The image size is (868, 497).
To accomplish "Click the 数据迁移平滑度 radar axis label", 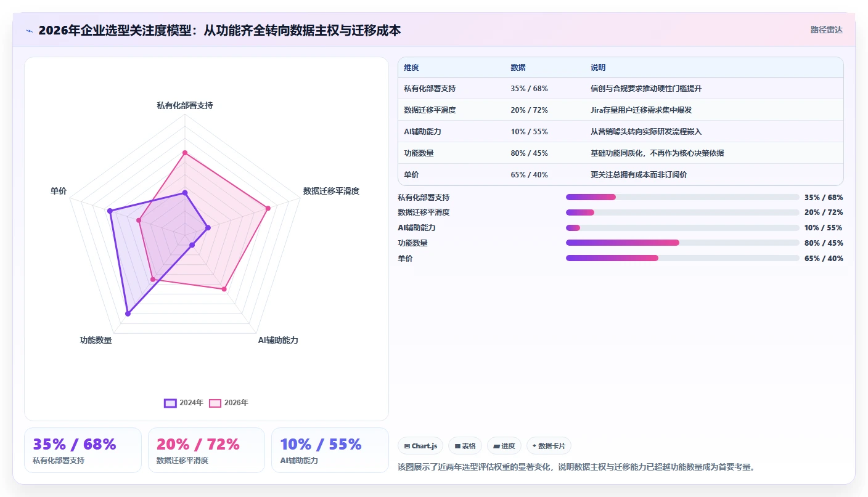I will tap(331, 191).
